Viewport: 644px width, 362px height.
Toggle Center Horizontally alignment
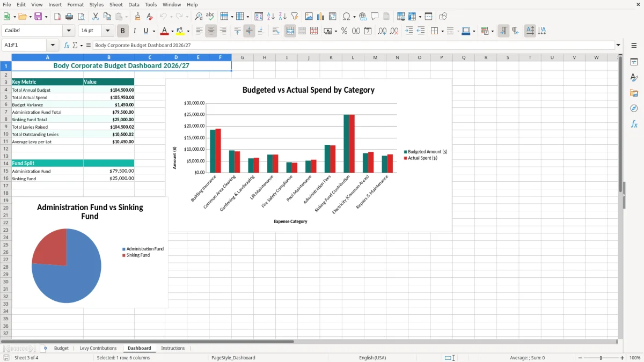pyautogui.click(x=211, y=31)
